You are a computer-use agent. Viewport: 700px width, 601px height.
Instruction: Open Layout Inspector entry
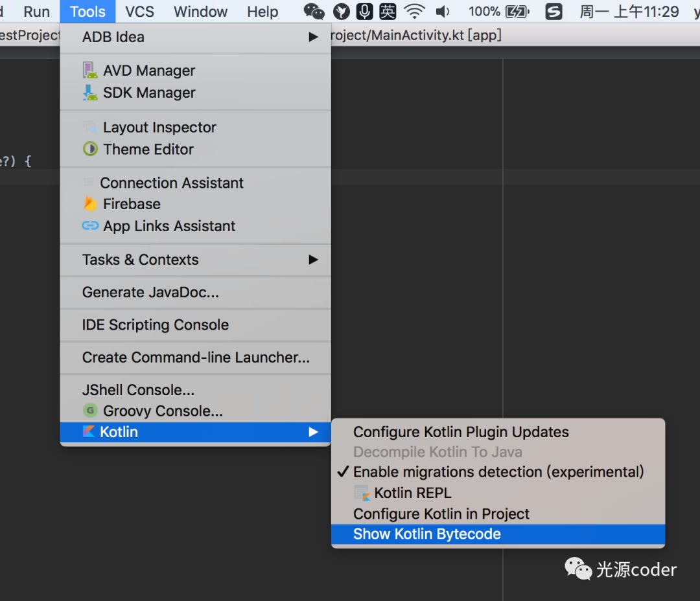pyautogui.click(x=196, y=127)
